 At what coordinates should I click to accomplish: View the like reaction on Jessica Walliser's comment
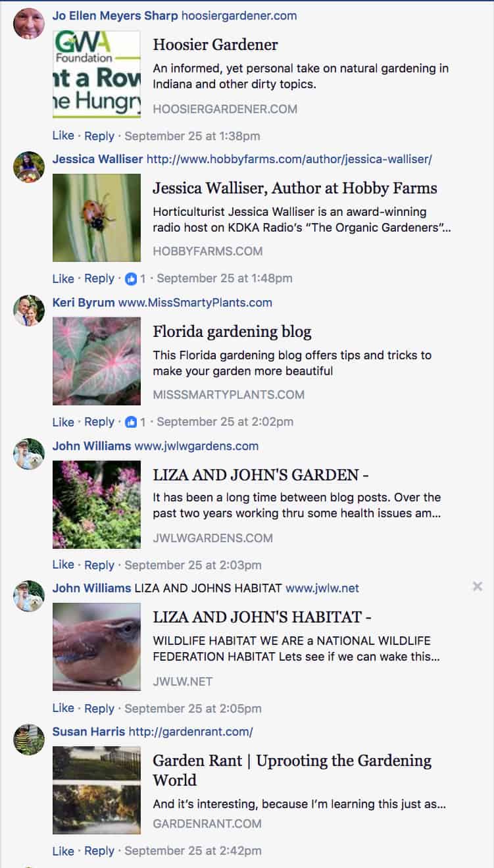click(135, 278)
